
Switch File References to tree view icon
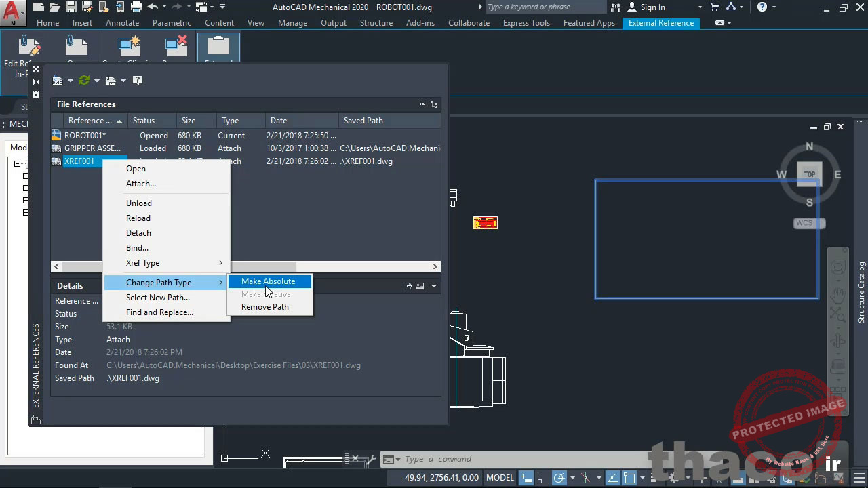[434, 104]
